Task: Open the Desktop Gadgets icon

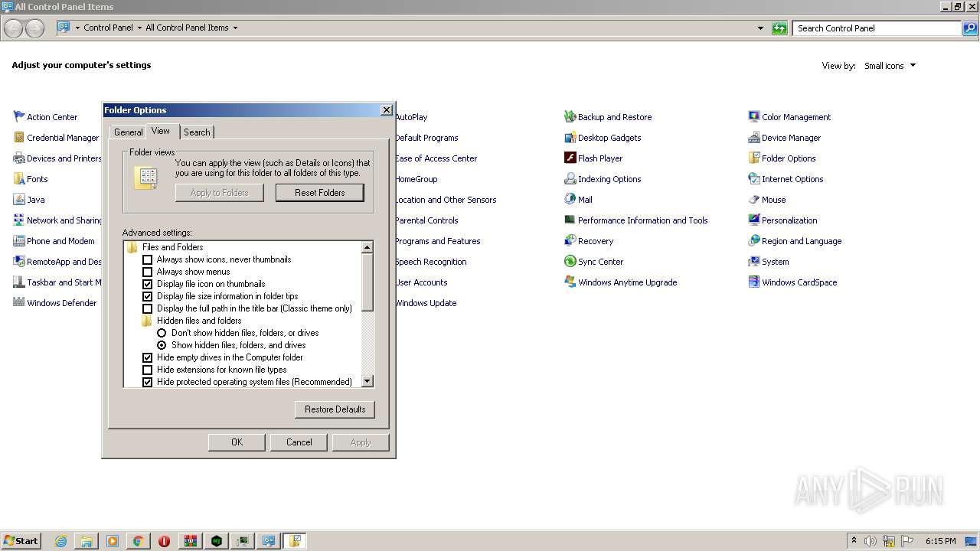Action: pyautogui.click(x=570, y=137)
